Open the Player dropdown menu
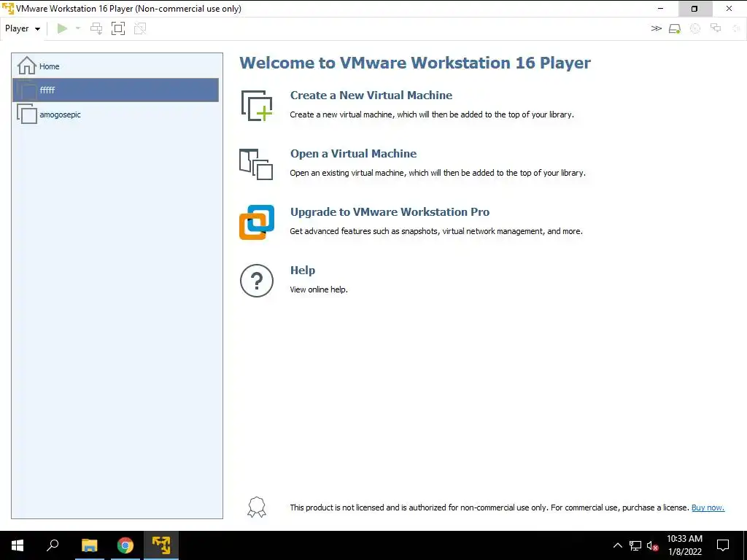 click(x=23, y=28)
